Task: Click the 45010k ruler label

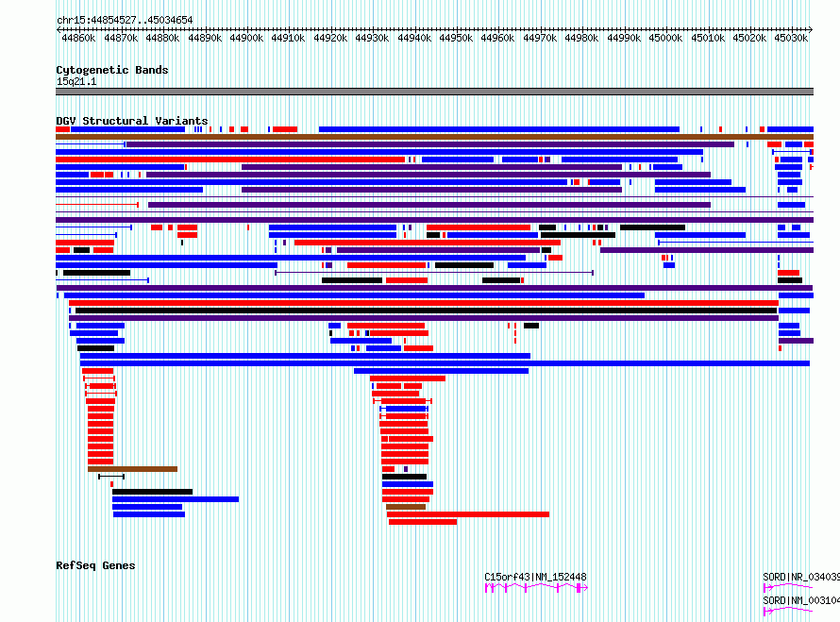Action: 708,38
